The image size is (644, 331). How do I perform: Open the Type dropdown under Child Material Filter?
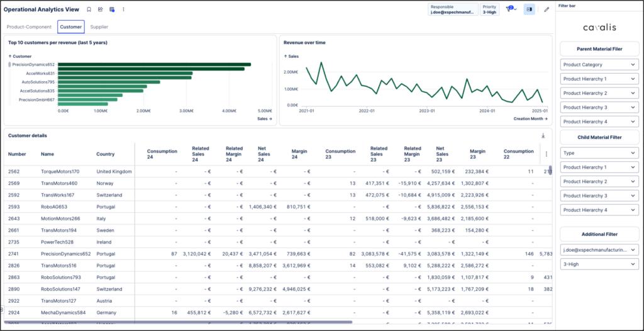tap(599, 153)
